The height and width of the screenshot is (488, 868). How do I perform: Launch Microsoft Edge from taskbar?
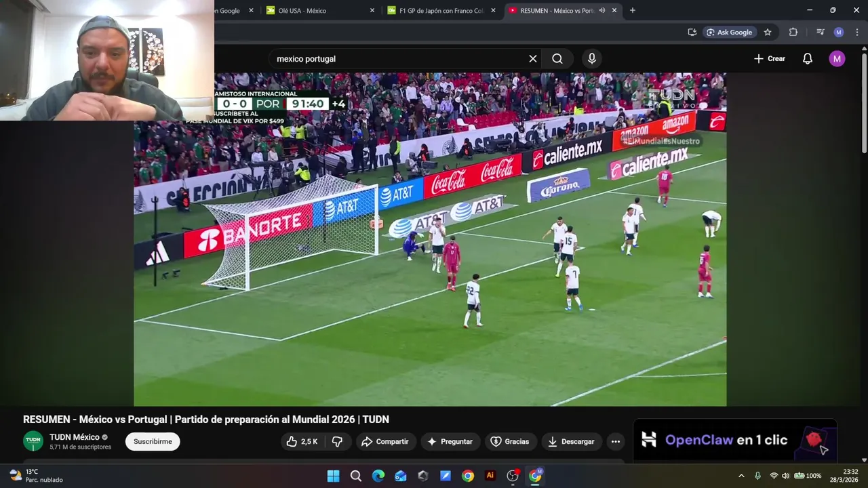[378, 476]
